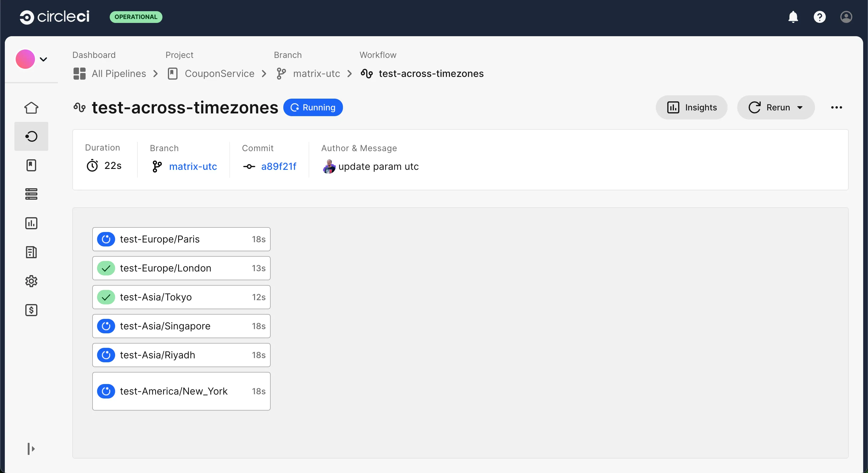Click the duration stopwatch icon
Screen dimensions: 868x473
tap(92, 166)
